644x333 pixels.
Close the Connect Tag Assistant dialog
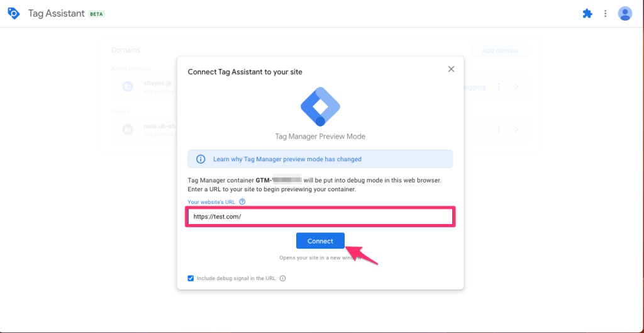(451, 69)
